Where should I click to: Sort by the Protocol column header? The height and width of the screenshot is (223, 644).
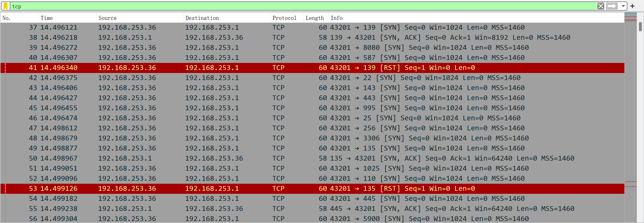pos(287,18)
